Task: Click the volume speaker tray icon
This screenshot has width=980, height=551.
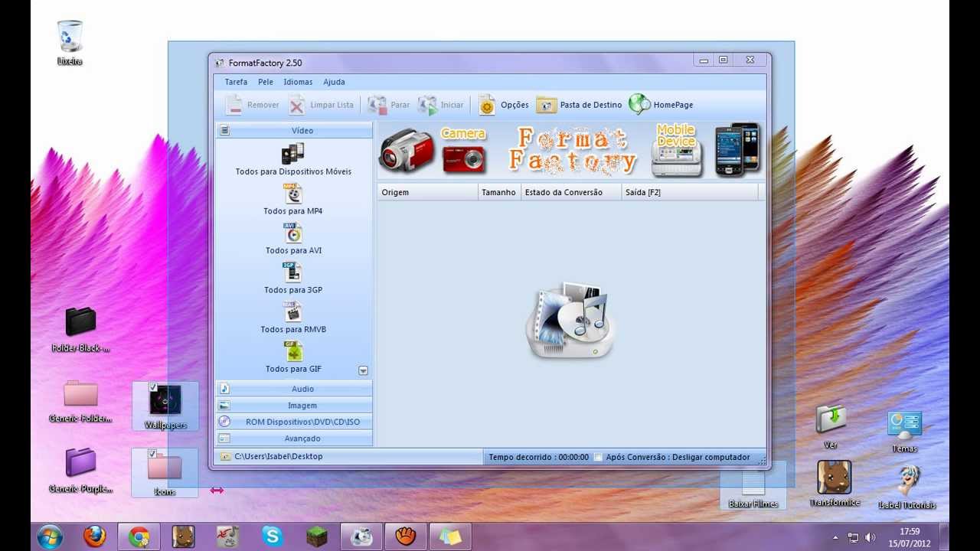Action: coord(870,537)
